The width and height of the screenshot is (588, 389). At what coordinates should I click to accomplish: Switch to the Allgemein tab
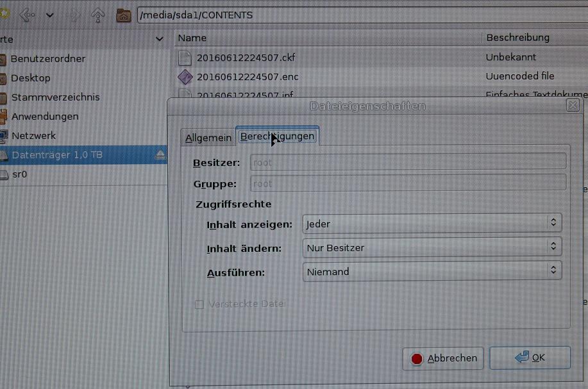click(208, 138)
